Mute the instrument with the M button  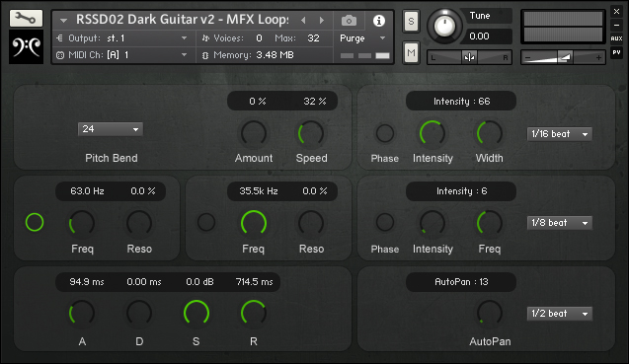pyautogui.click(x=411, y=52)
